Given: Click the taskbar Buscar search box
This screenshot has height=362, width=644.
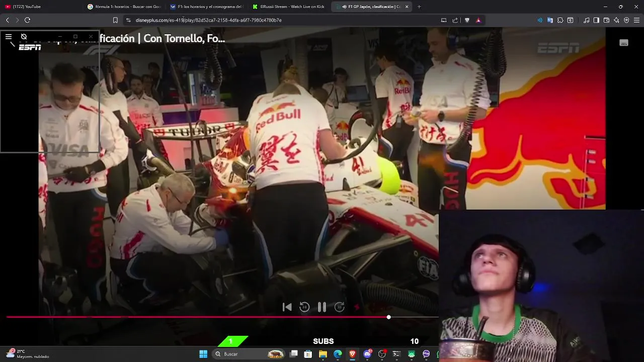Looking at the screenshot, I should (249, 354).
